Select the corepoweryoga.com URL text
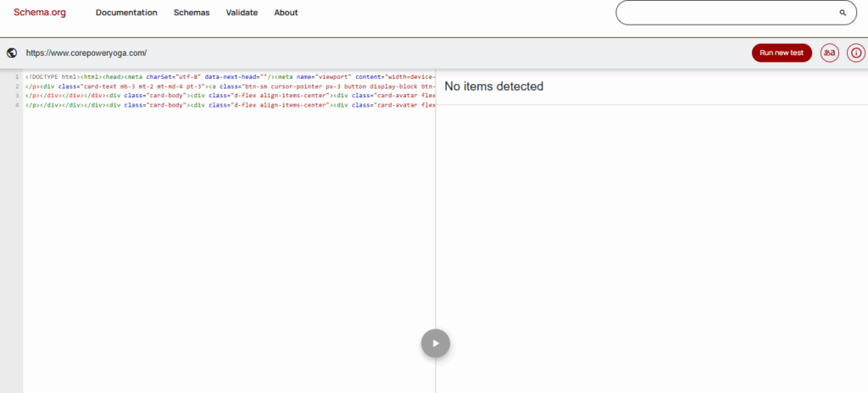 click(86, 53)
